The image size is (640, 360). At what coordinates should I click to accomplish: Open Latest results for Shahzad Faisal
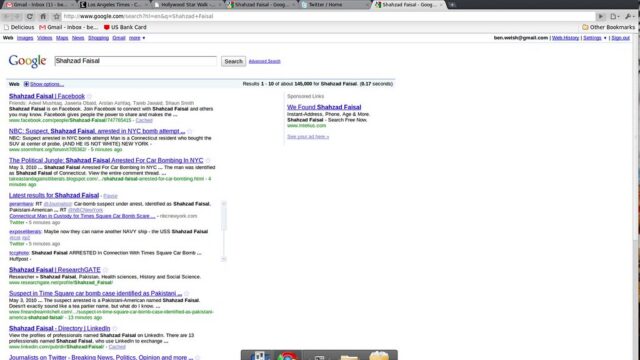coord(54,196)
